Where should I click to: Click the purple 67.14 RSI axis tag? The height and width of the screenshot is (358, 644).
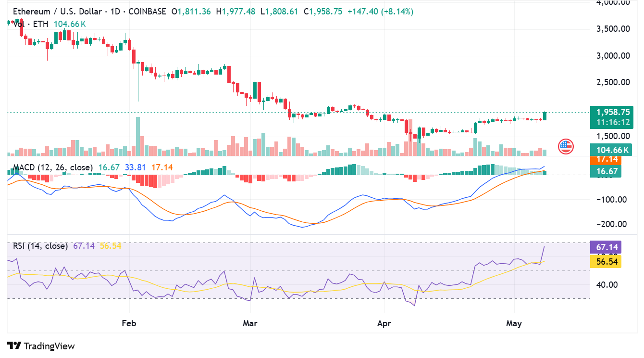[x=606, y=247]
